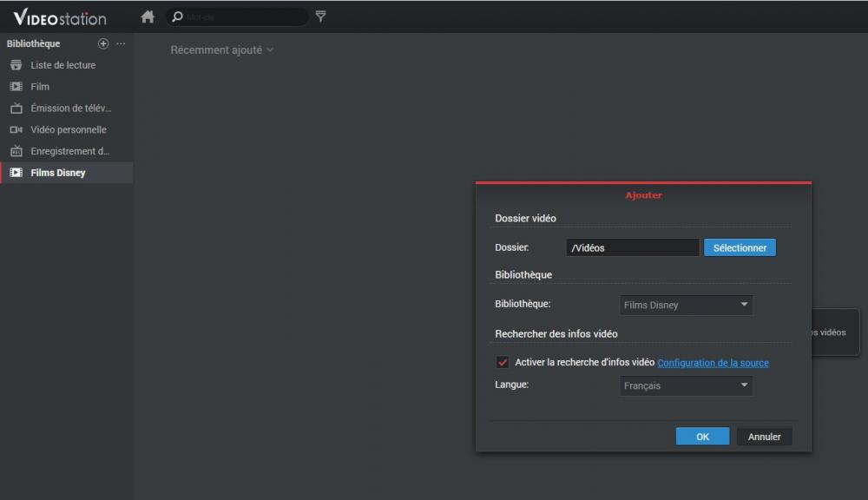This screenshot has height=500, width=868.
Task: Click the TV show library icon
Action: [x=16, y=109]
